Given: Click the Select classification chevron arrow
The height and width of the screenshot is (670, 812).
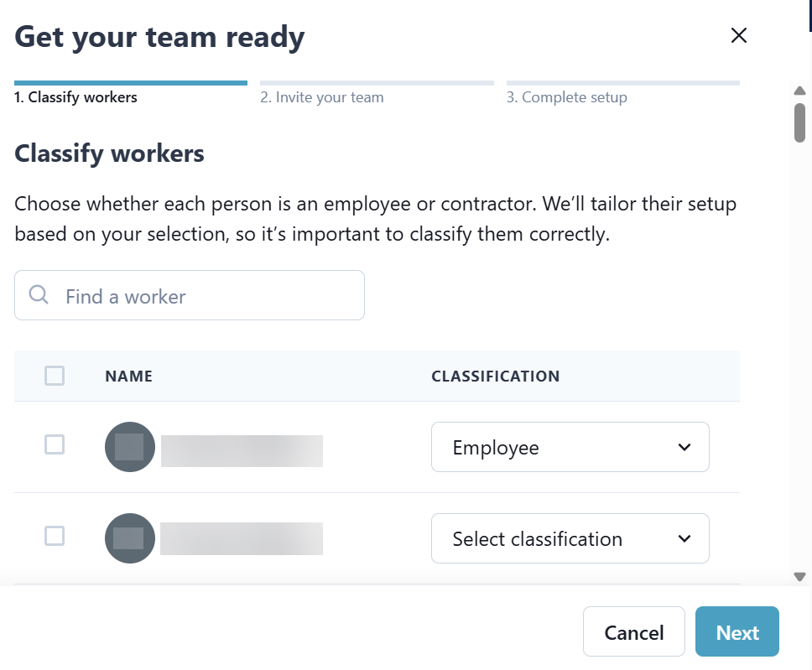Looking at the screenshot, I should (x=684, y=538).
